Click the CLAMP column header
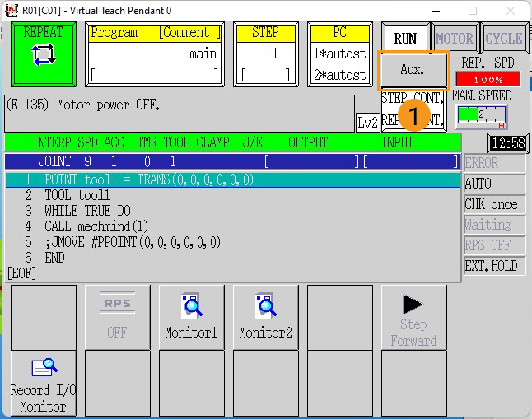Screen dimensions: 532x419 coord(212,142)
